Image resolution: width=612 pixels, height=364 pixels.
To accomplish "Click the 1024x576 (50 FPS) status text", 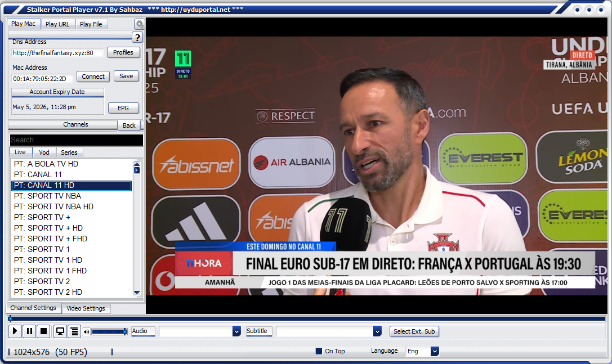I will pos(50,352).
